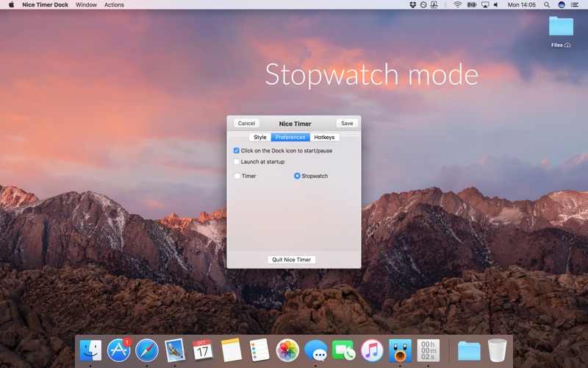Select the Stopwatch radio button
The image size is (588, 368).
point(297,176)
